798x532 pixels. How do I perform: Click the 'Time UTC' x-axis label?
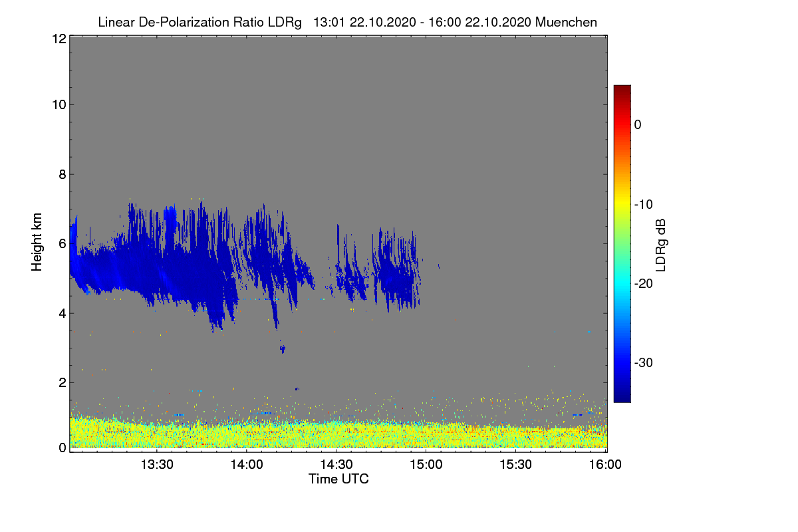pos(338,479)
